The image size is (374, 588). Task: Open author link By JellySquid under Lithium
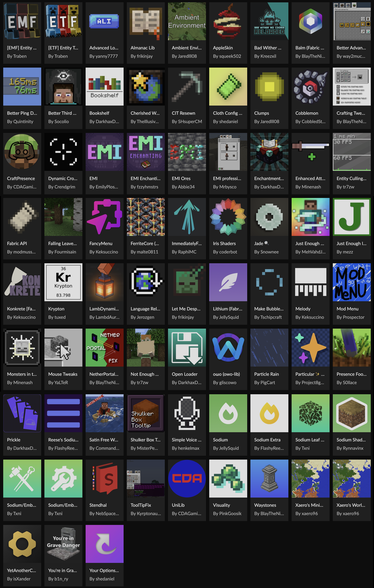[226, 317]
